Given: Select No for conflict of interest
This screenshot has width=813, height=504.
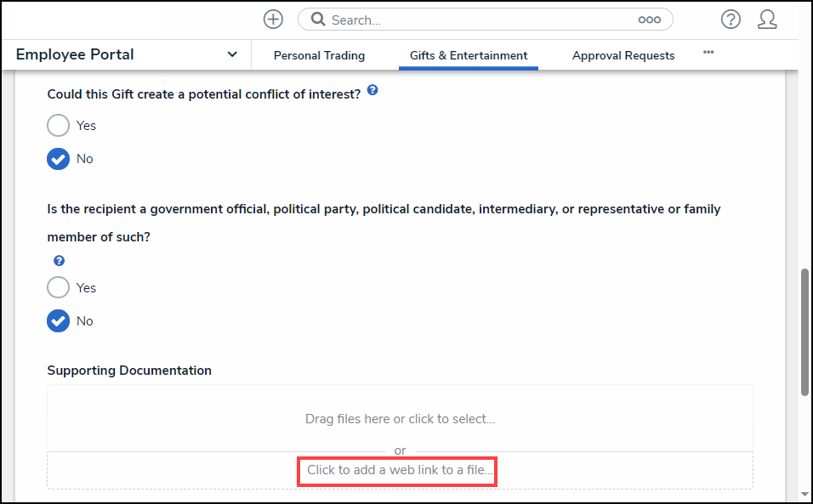Looking at the screenshot, I should click(59, 159).
